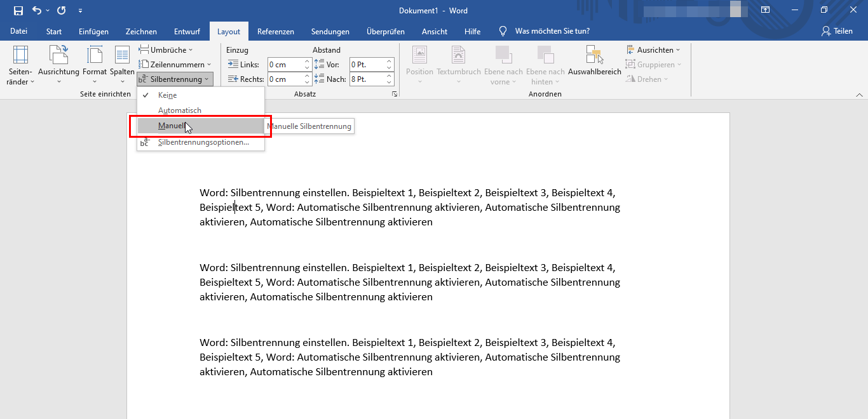Click the Abstand Vor value field
This screenshot has width=868, height=419.
tap(367, 64)
